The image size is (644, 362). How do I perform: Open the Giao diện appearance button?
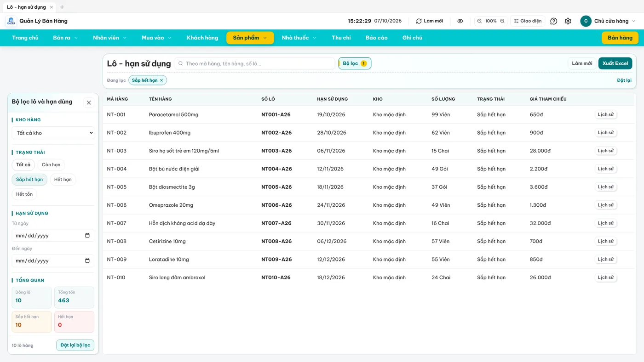[528, 21]
